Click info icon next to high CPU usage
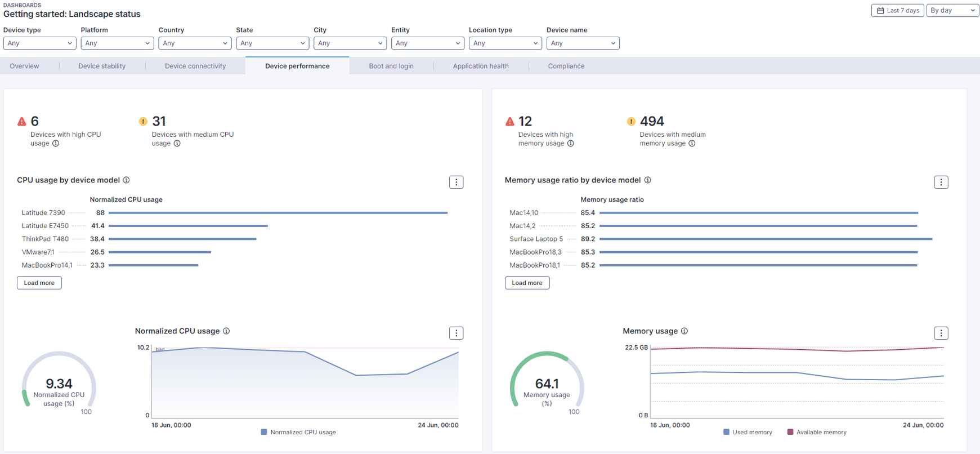The image size is (980, 454). [x=56, y=144]
